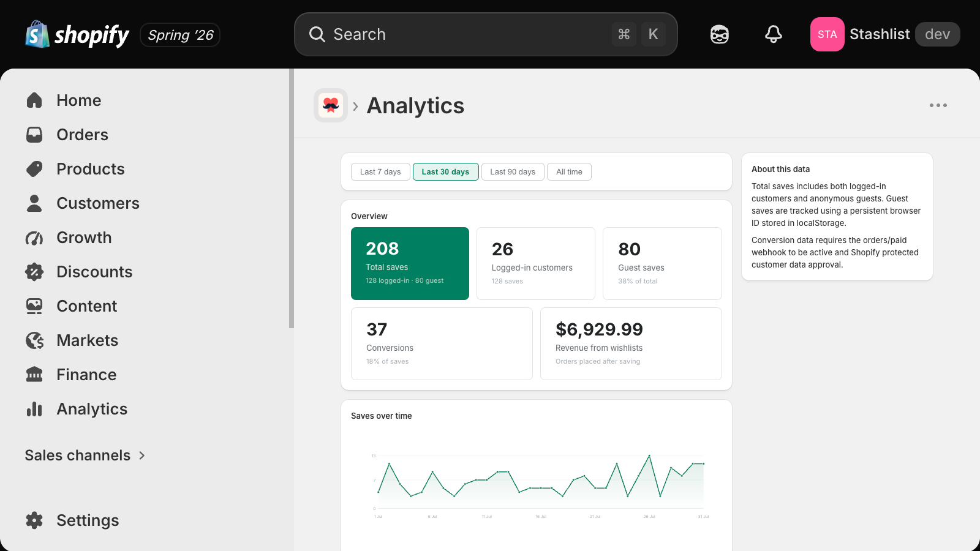The height and width of the screenshot is (551, 980).
Task: Click the Settings gear icon
Action: click(34, 520)
